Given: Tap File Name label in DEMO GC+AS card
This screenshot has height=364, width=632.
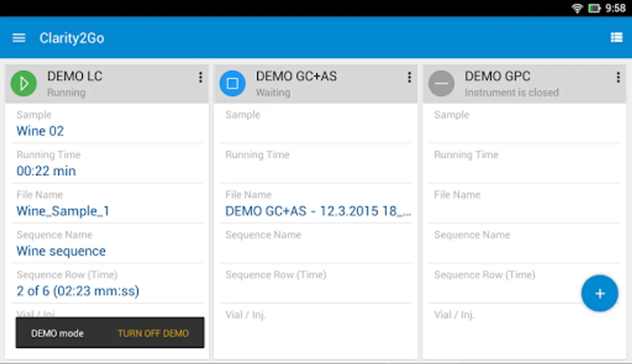Looking at the screenshot, I should tap(248, 195).
